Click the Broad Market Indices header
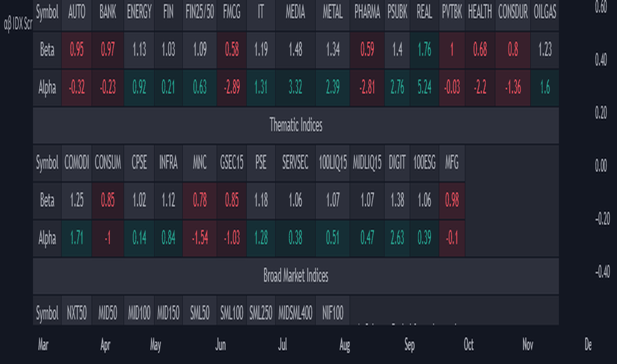Image resolution: width=617 pixels, height=364 pixels. pos(296,275)
